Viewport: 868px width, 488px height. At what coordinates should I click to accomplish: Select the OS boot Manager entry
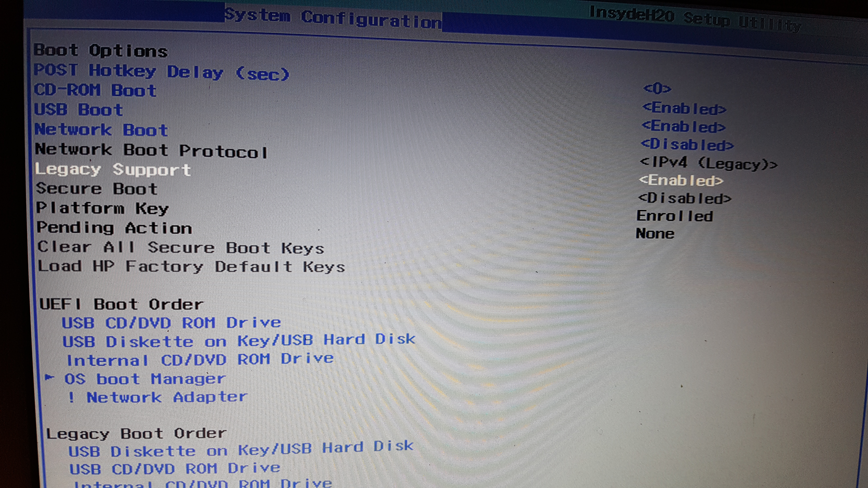145,379
